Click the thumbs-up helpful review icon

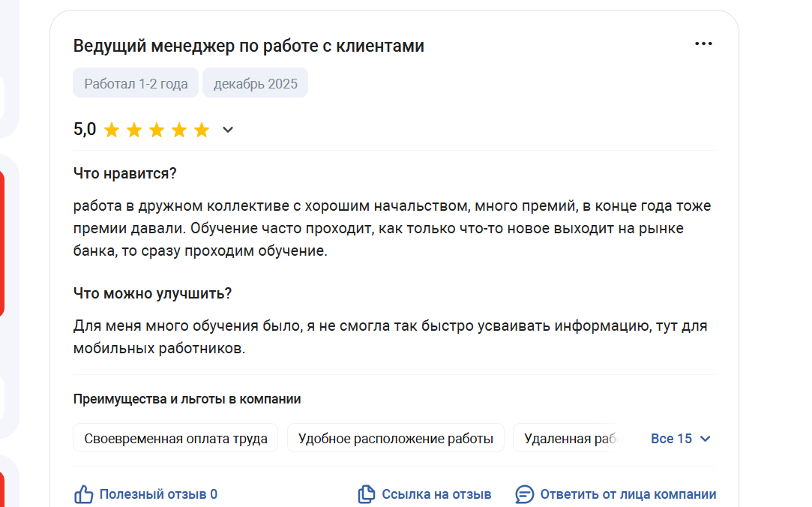click(83, 494)
